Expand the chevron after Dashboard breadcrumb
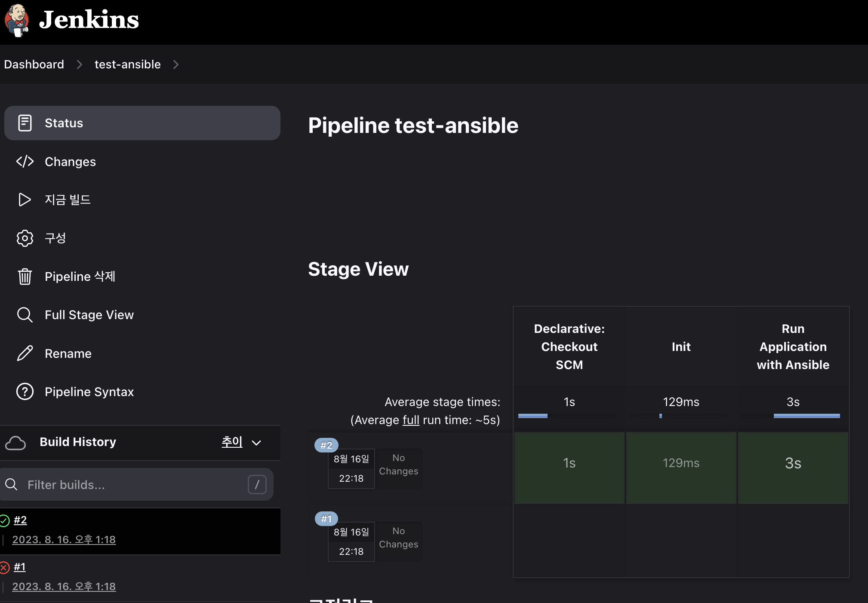Screen dimensions: 868x603 point(79,65)
